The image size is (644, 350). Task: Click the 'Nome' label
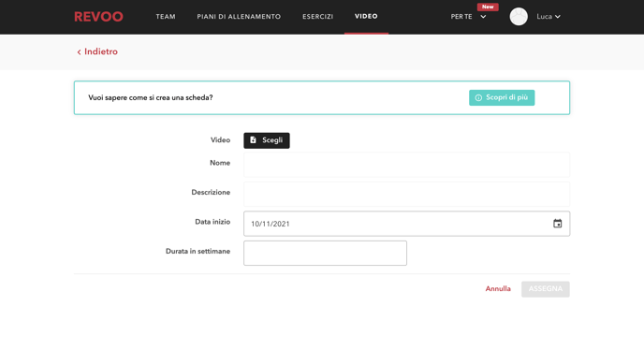point(220,163)
